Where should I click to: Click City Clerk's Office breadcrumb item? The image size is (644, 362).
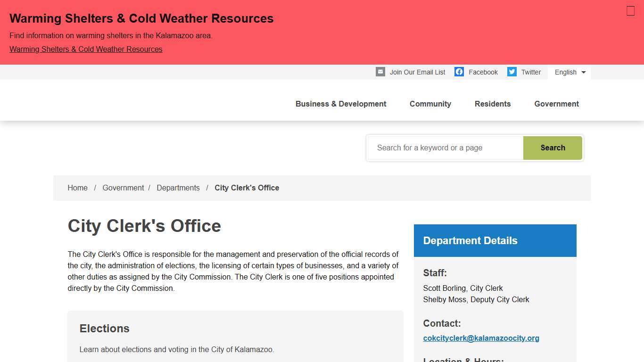(247, 188)
